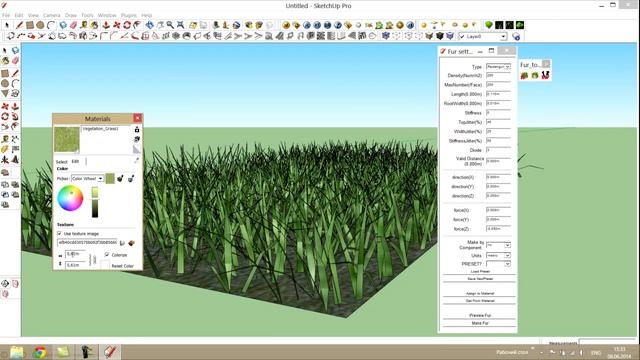Click Assign to Material button

[x=480, y=293]
